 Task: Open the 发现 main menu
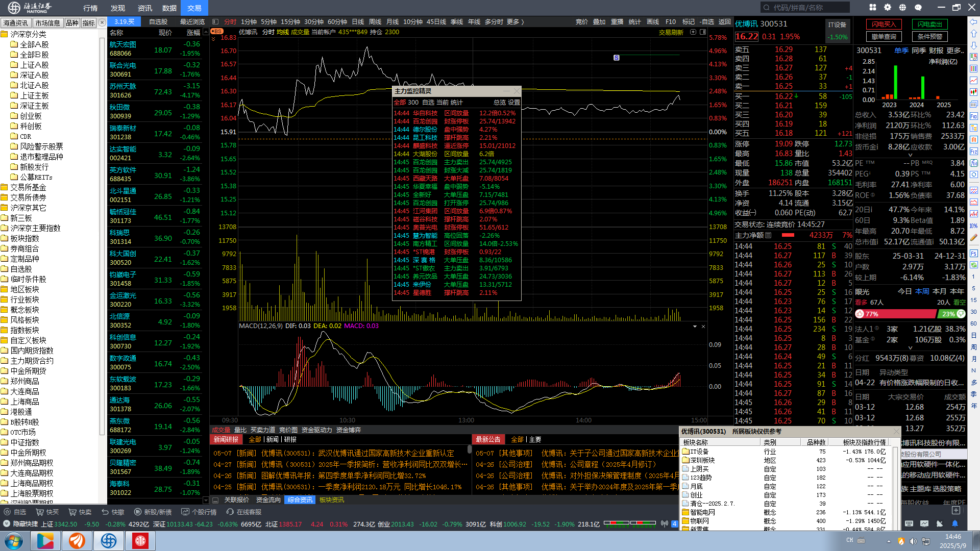tap(118, 8)
